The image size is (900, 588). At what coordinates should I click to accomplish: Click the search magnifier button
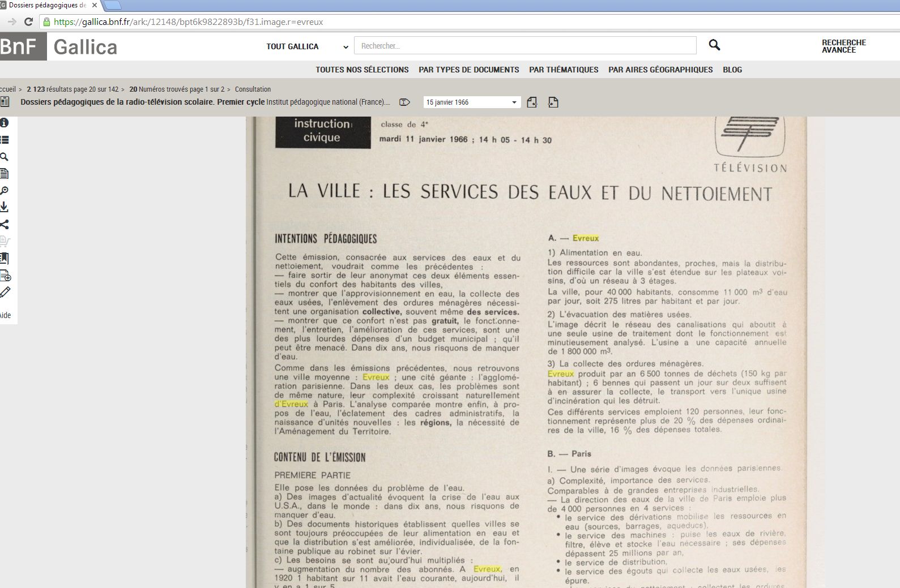(x=714, y=45)
